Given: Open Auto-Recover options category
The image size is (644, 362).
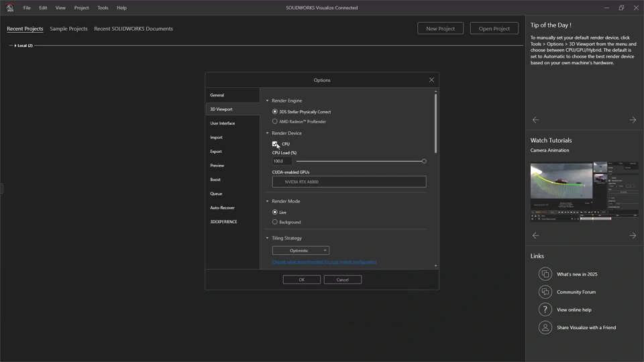Looking at the screenshot, I should point(233,208).
